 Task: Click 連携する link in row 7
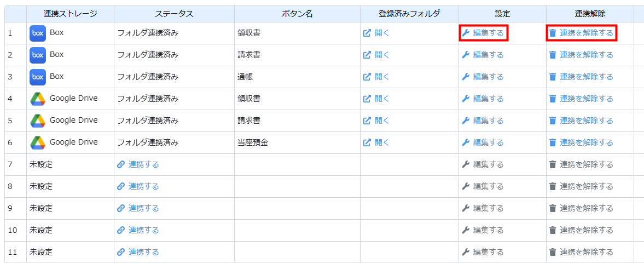138,164
